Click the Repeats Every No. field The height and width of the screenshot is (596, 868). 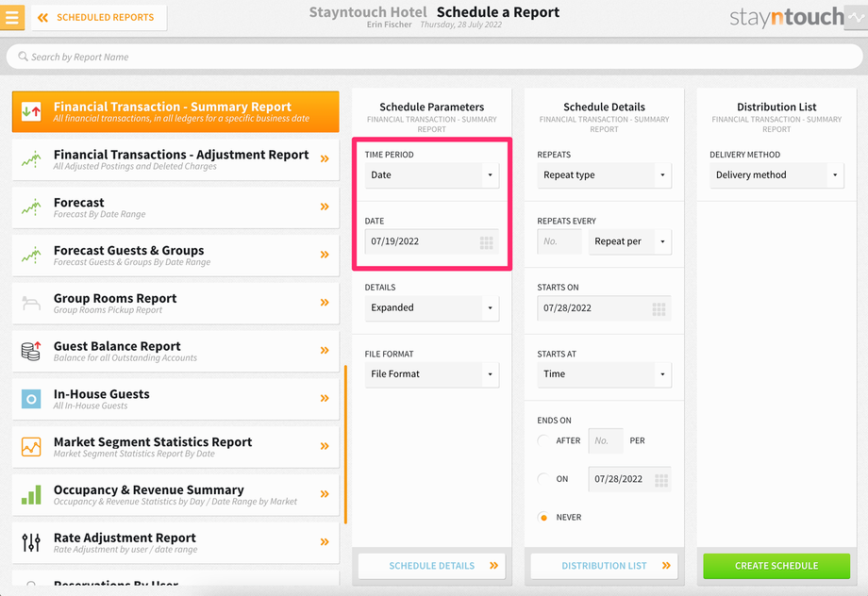(559, 241)
